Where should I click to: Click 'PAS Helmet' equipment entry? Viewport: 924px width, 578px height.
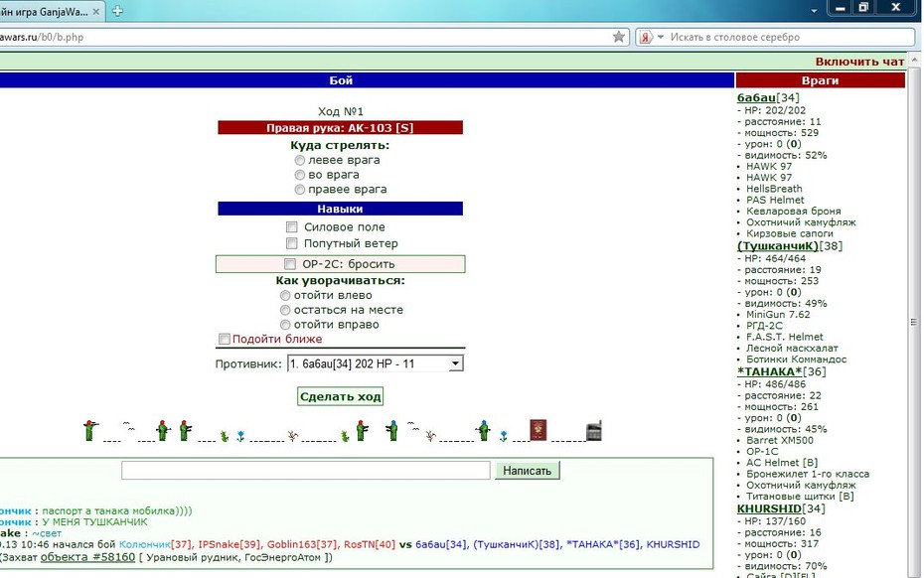(x=775, y=200)
